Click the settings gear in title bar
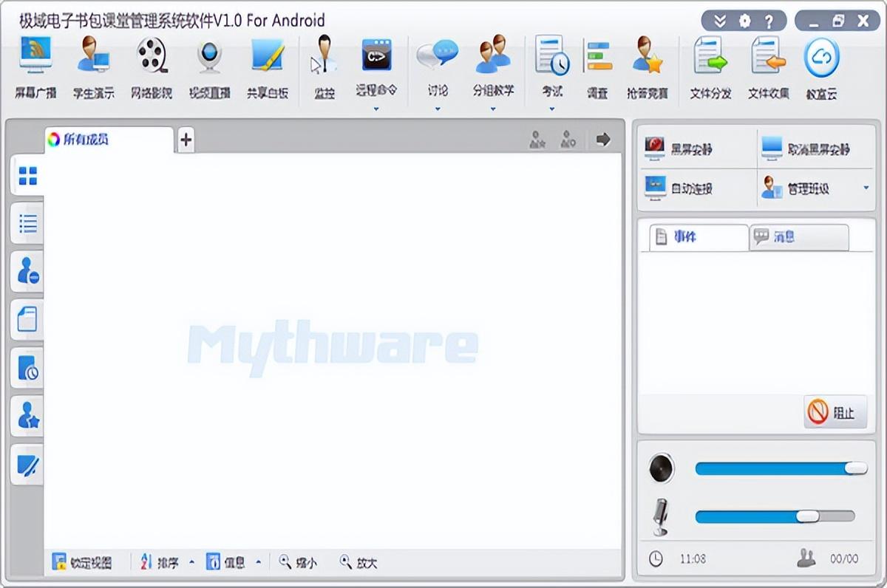 [744, 21]
